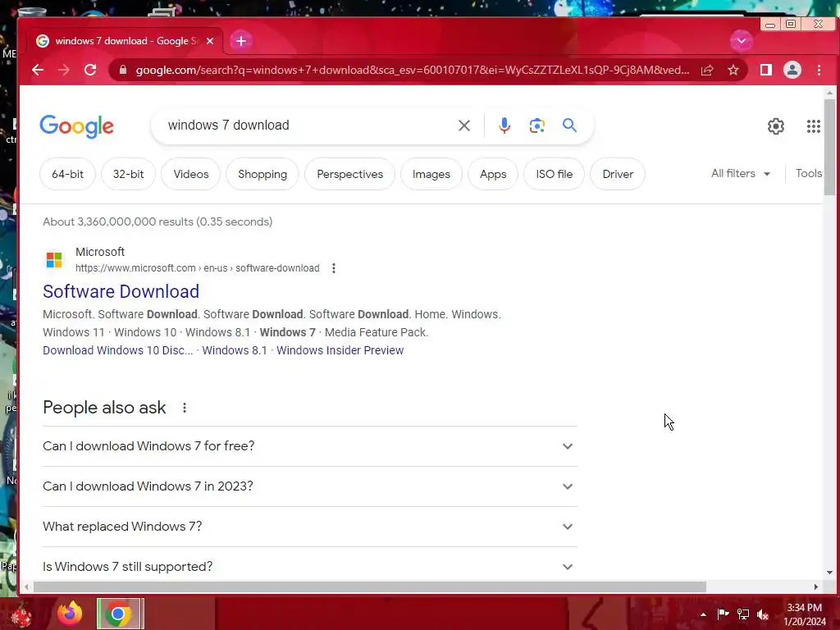This screenshot has width=840, height=630.
Task: Select the Shopping filter chip
Action: [262, 174]
